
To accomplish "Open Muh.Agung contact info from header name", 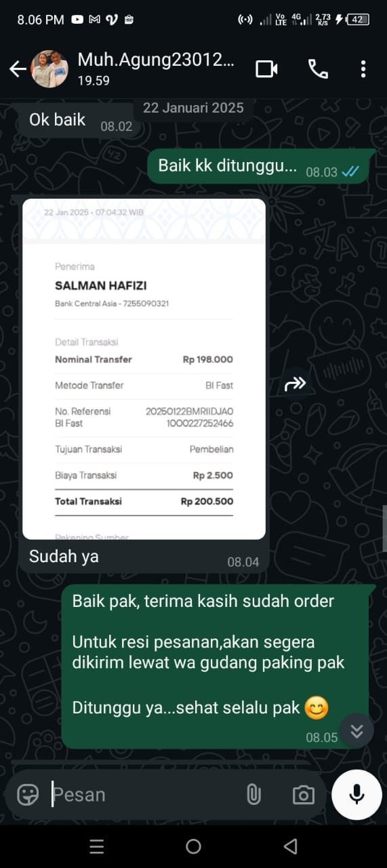I will 156,60.
